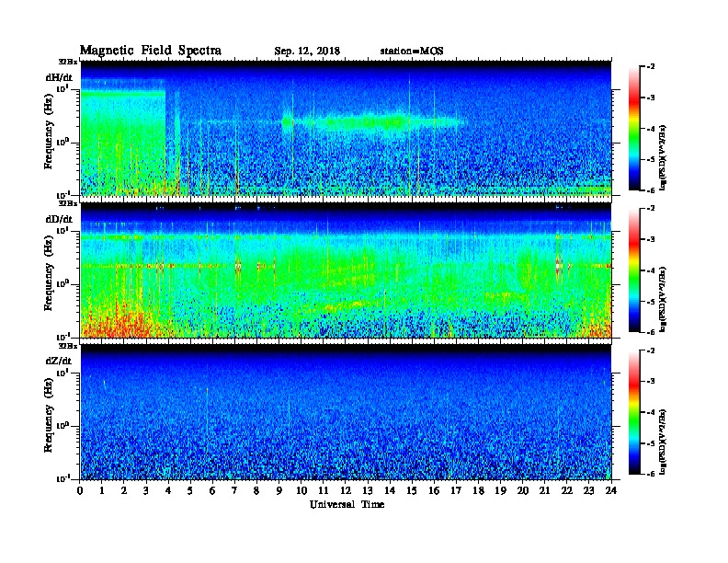The width and height of the screenshot is (728, 563).
Task: Click the hour "11" tick label
Action: coord(324,490)
